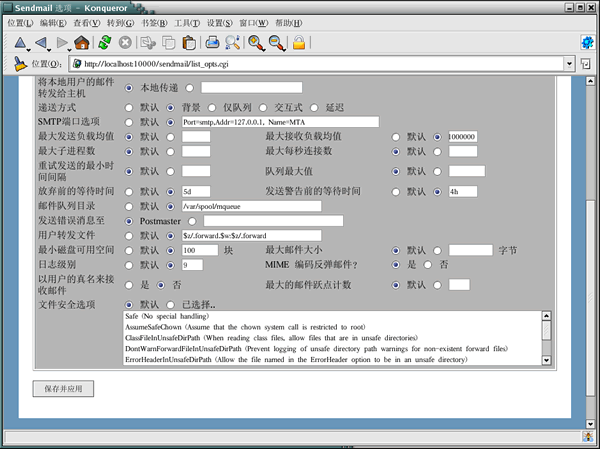
Task: Clear the location bar with the broom icon
Action: pyautogui.click(x=20, y=64)
